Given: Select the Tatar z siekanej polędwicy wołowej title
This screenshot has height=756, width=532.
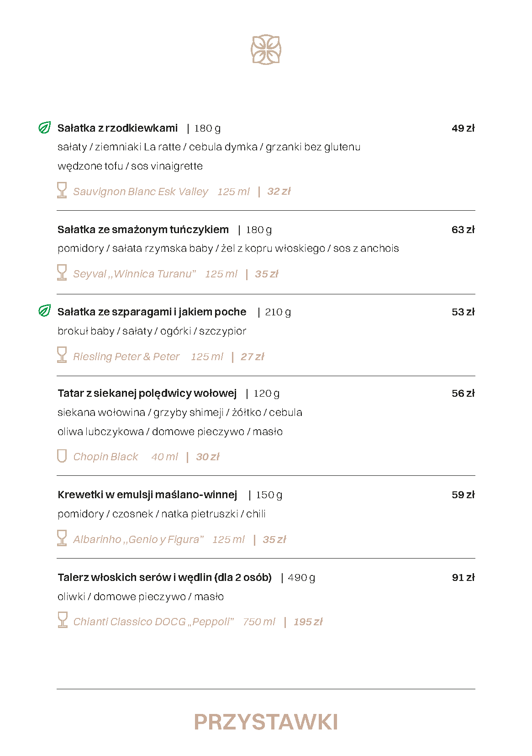Looking at the screenshot, I should pyautogui.click(x=147, y=394).
